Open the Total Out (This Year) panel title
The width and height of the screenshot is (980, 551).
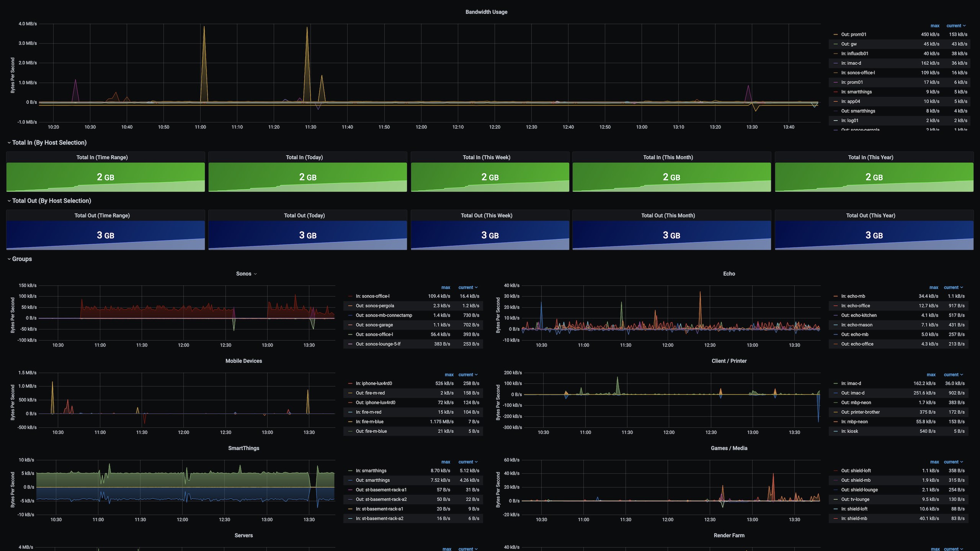click(x=870, y=215)
